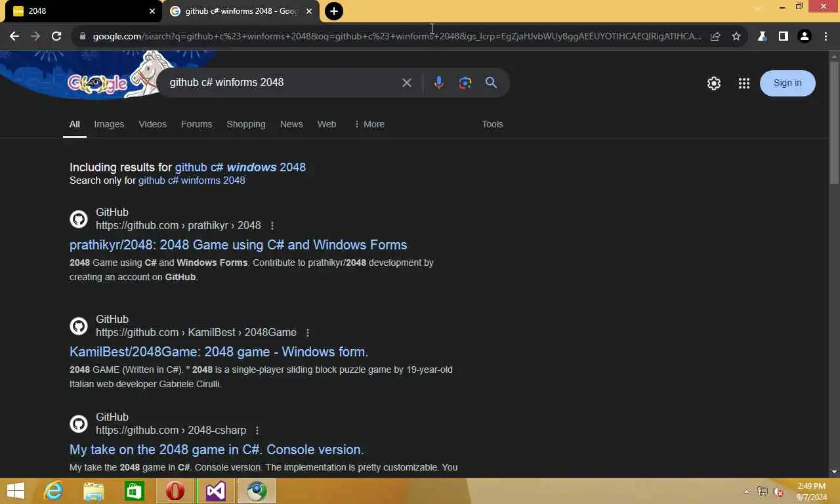This screenshot has height=504, width=840.
Task: Switch to the News tab
Action: 291,124
